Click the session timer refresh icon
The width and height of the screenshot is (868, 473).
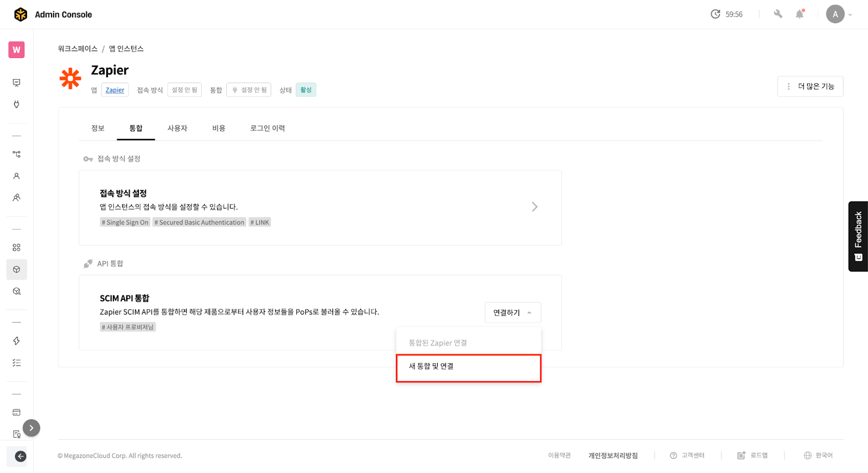click(x=716, y=14)
